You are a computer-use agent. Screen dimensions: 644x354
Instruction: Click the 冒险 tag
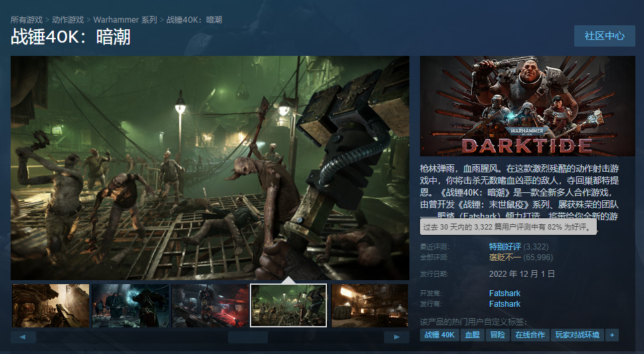click(x=498, y=335)
